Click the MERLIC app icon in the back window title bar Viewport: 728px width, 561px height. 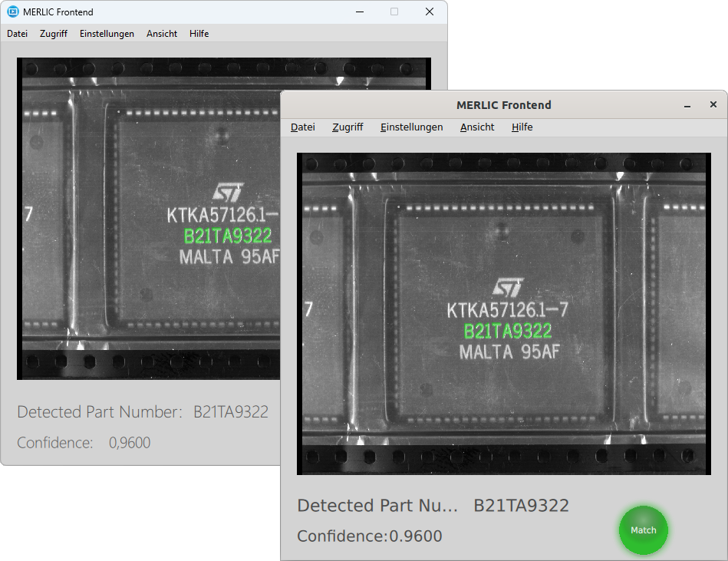[12, 12]
